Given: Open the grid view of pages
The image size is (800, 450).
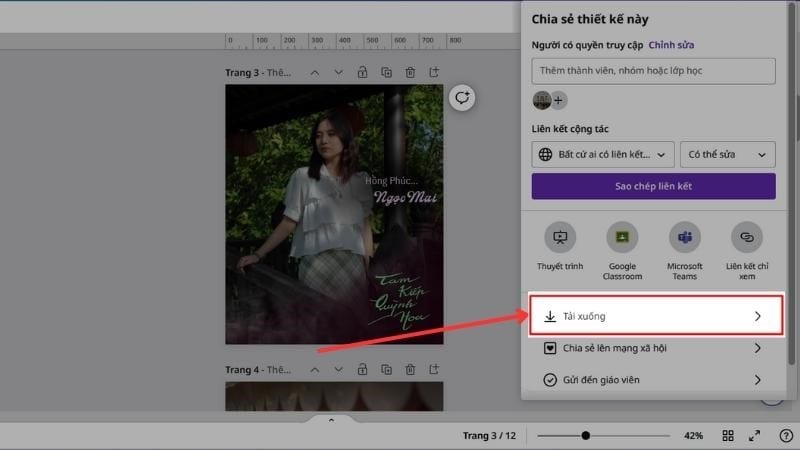Looking at the screenshot, I should coord(729,436).
